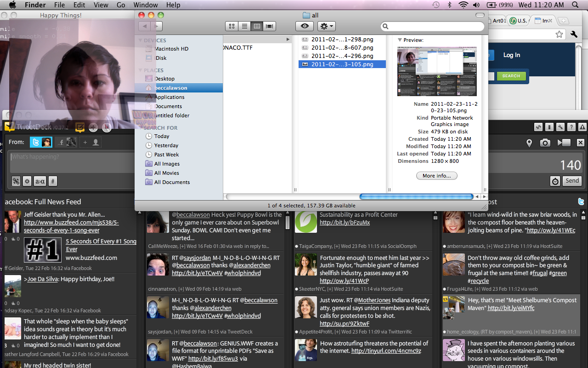Open the Go menu in menu bar
The width and height of the screenshot is (588, 368).
click(x=121, y=5)
